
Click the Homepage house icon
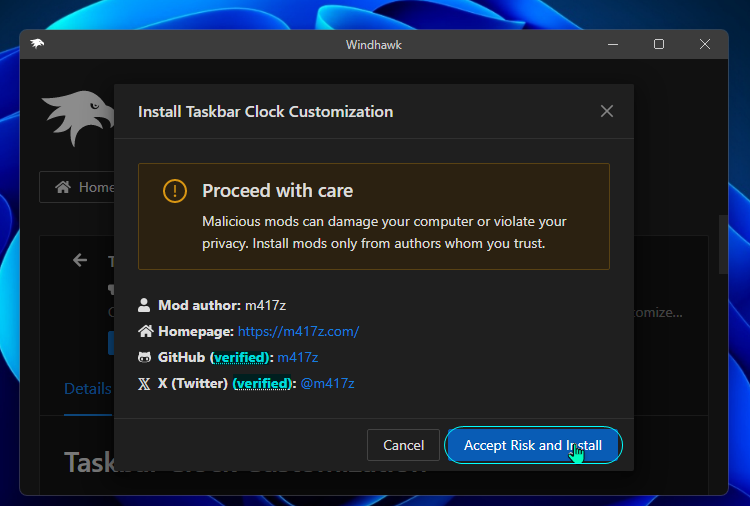(x=145, y=331)
